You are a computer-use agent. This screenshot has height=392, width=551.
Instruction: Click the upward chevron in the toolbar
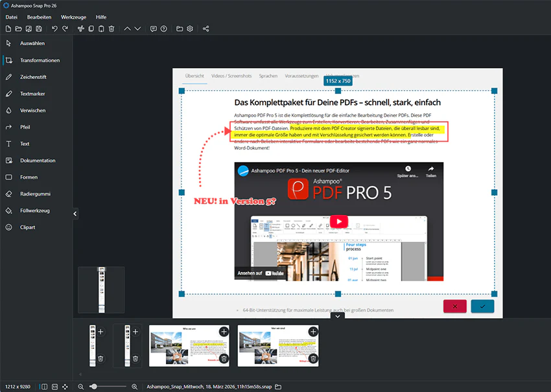click(x=127, y=29)
